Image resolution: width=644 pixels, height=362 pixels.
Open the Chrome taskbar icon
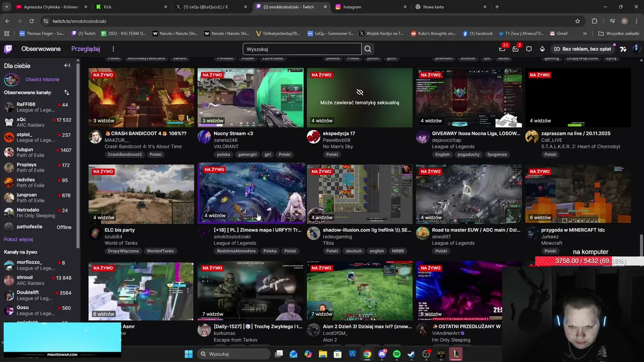pyautogui.click(x=367, y=354)
